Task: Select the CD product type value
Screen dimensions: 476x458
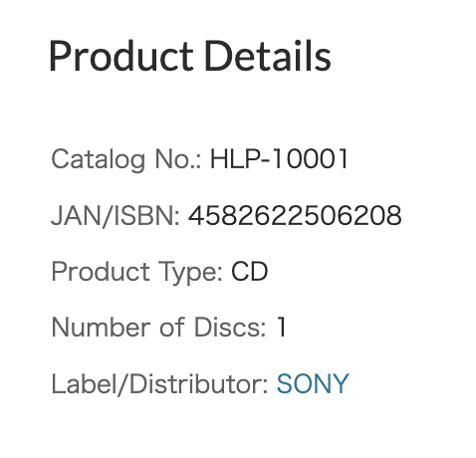Action: (249, 272)
